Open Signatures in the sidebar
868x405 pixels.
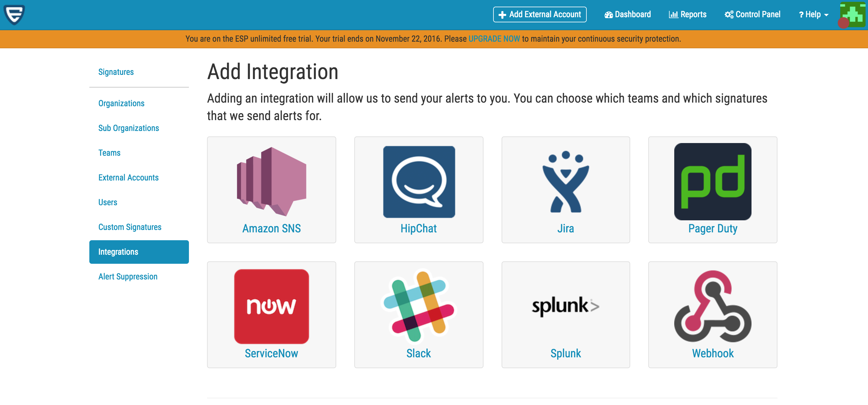(x=116, y=72)
